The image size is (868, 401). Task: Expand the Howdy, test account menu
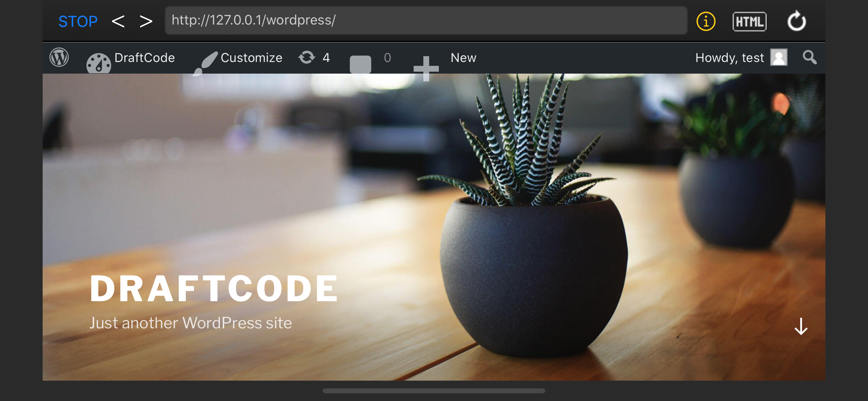coord(729,57)
